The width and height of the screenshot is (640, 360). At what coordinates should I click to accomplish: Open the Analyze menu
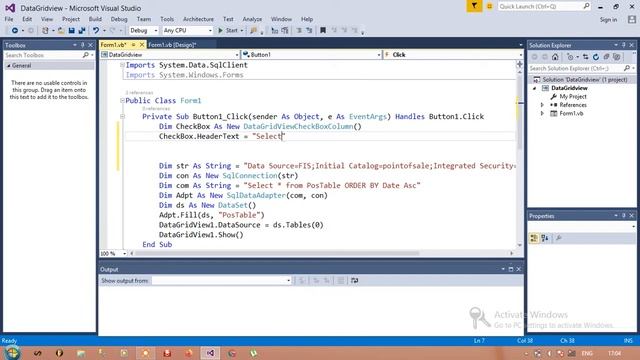coord(252,19)
